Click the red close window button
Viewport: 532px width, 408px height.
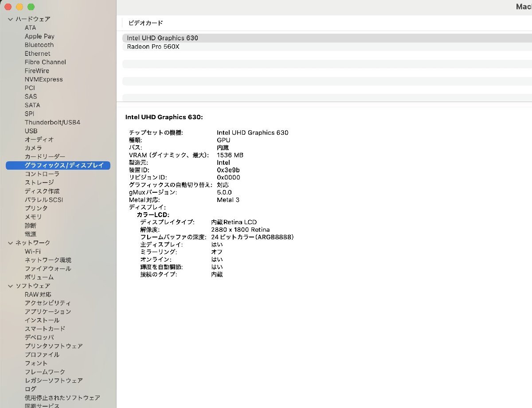[8, 7]
